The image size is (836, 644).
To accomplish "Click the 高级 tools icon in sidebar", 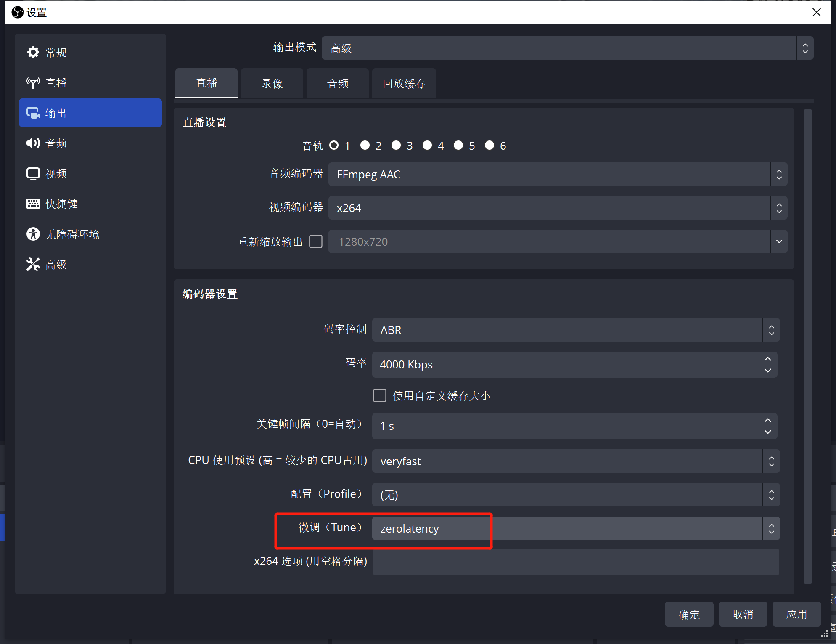I will point(33,265).
